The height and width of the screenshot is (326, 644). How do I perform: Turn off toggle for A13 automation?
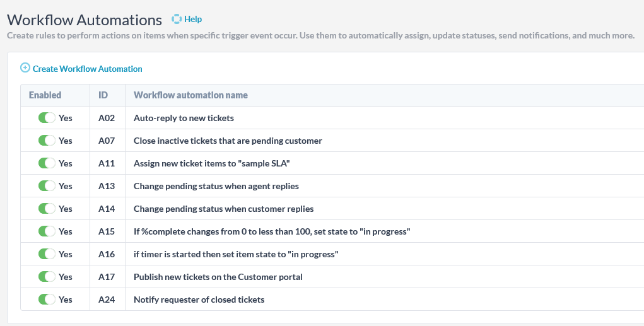pyautogui.click(x=47, y=186)
